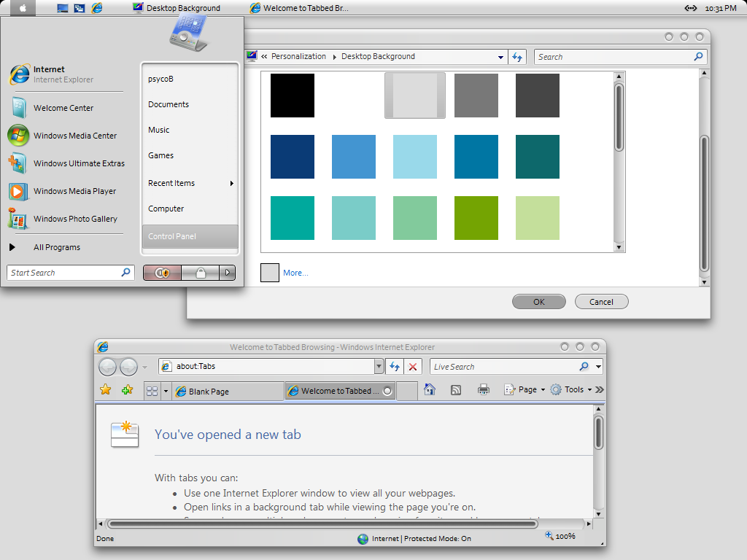
Task: Refresh the Desktop Background address bar
Action: 517,57
